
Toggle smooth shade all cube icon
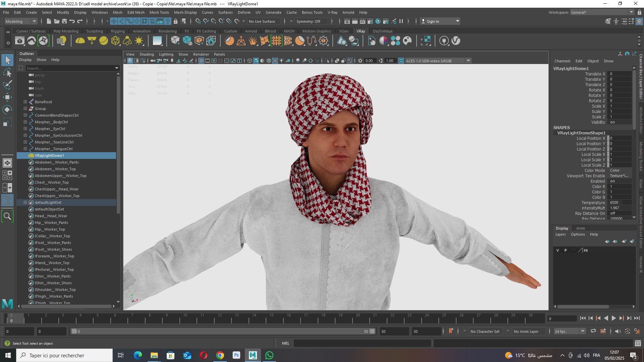pos(256,61)
